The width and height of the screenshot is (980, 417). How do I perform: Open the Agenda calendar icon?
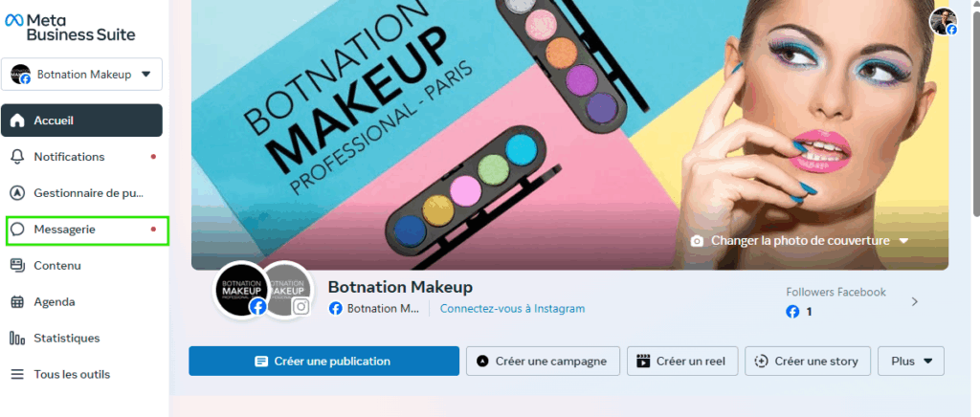(x=17, y=302)
